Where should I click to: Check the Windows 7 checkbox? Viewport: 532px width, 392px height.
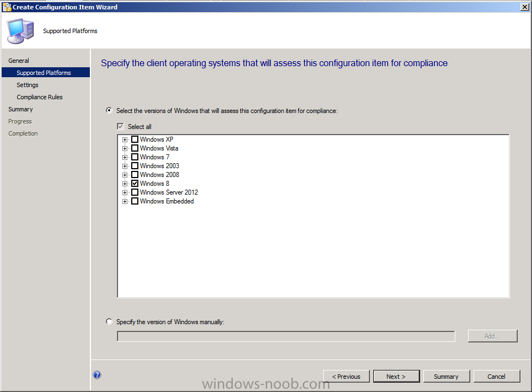coord(135,157)
